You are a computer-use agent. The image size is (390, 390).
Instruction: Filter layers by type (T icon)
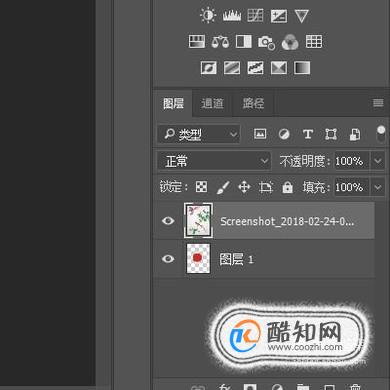tap(308, 134)
